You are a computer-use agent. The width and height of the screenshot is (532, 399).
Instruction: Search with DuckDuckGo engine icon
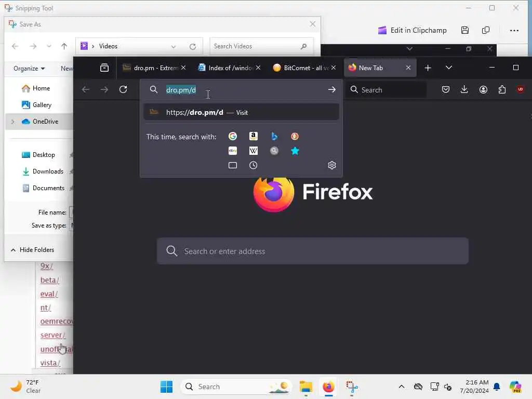[x=295, y=137]
